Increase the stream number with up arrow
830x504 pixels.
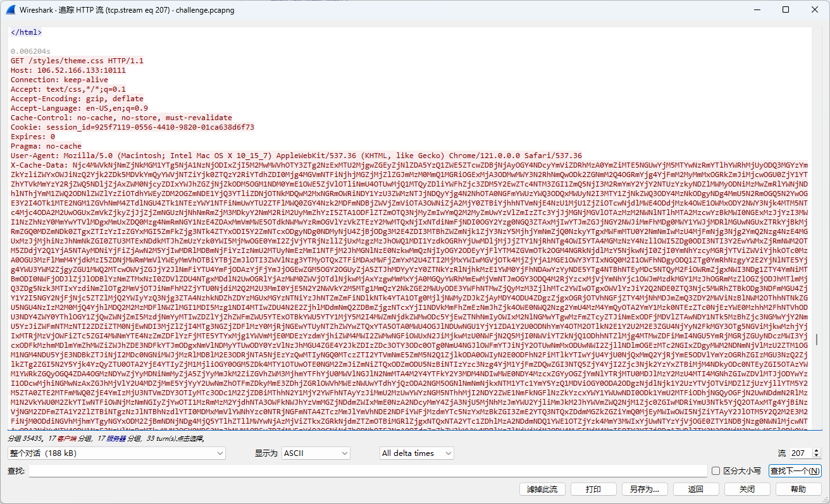click(816, 450)
